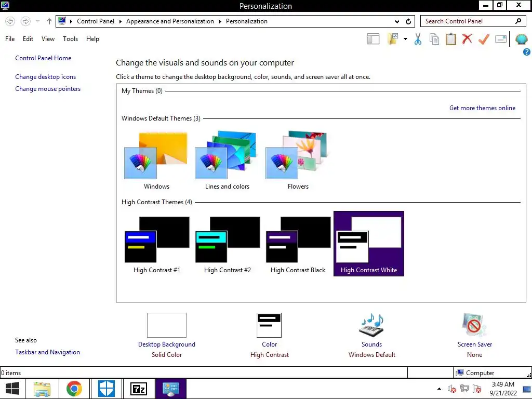532x399 pixels.
Task: Click the muted volume tray icon
Action: tap(451, 389)
